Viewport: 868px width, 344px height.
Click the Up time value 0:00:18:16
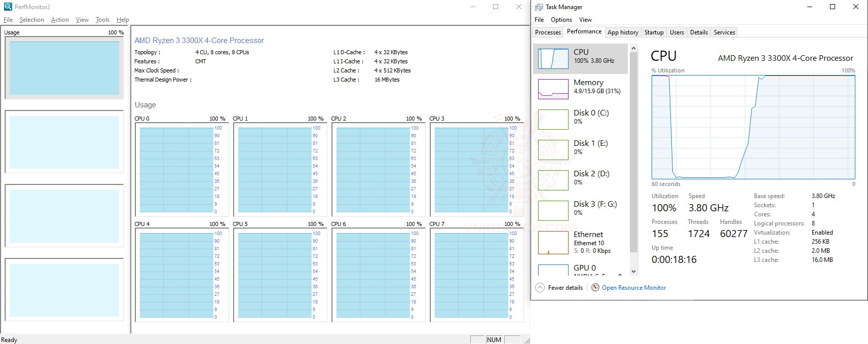[x=674, y=259]
